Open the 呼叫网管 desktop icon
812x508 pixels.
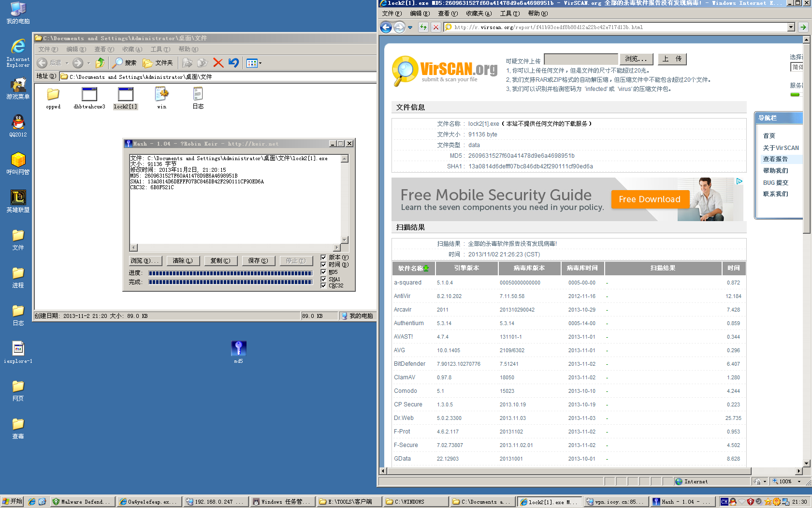click(x=18, y=164)
